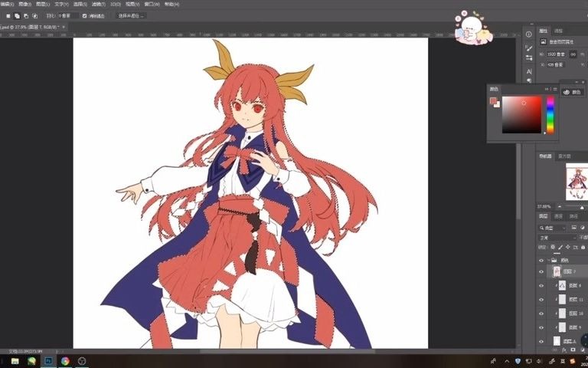Click the rainbow hue slider
The width and height of the screenshot is (588, 368).
click(550, 114)
